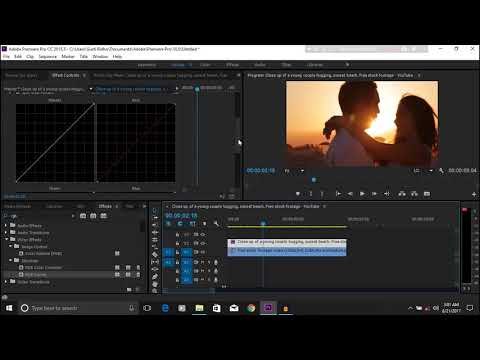Screen dimensions: 480x360
Task: Toggle nest-or-individual-clips insert button
Action: (x=168, y=224)
